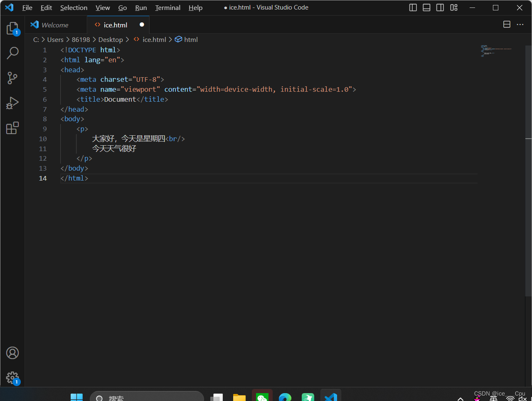The image size is (532, 401).
Task: Click the closing </html> tag
Action: point(74,178)
